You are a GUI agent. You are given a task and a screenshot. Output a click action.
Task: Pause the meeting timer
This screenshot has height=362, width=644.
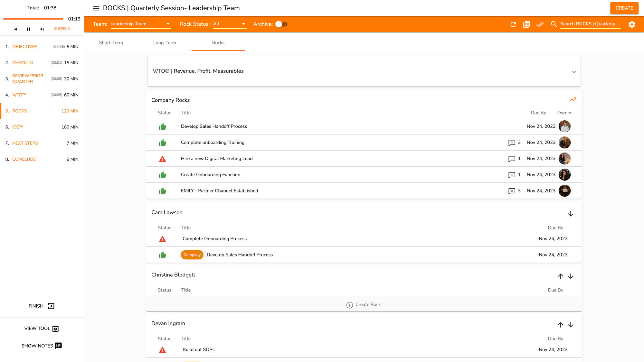point(29,29)
